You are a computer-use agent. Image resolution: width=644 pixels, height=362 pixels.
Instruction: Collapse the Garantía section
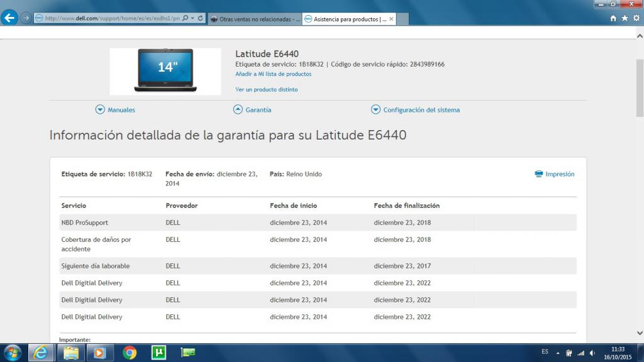pyautogui.click(x=238, y=109)
